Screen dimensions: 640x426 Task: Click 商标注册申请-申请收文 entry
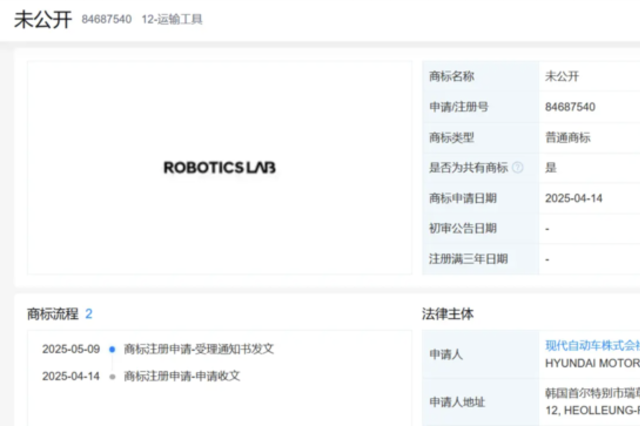coord(182,376)
